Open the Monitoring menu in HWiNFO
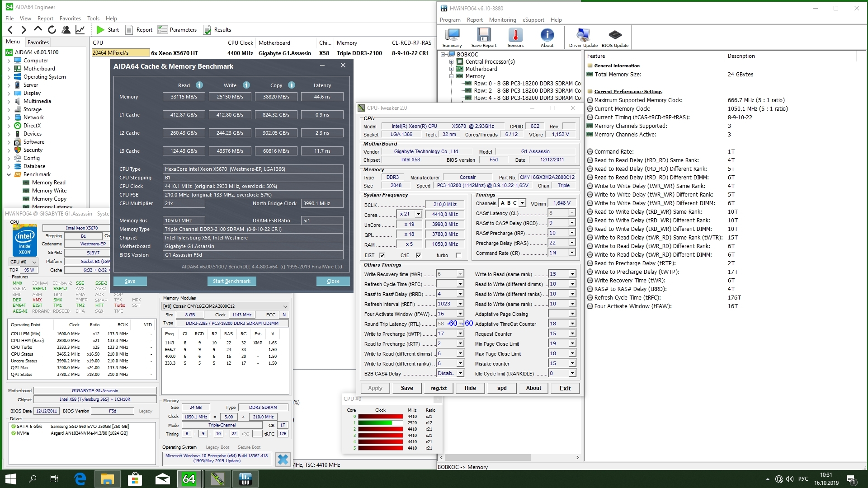 click(502, 20)
